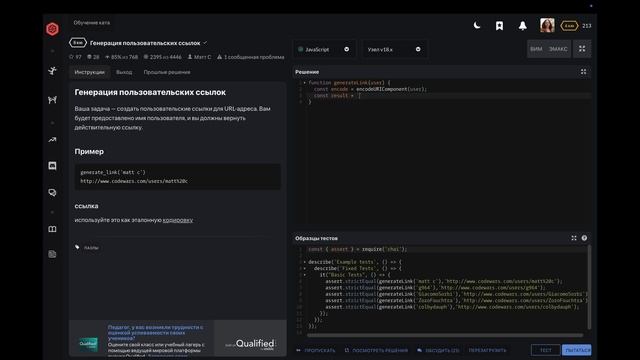The image size is (640, 360).
Task: Switch to the Прошлые решения tab
Action: click(167, 72)
